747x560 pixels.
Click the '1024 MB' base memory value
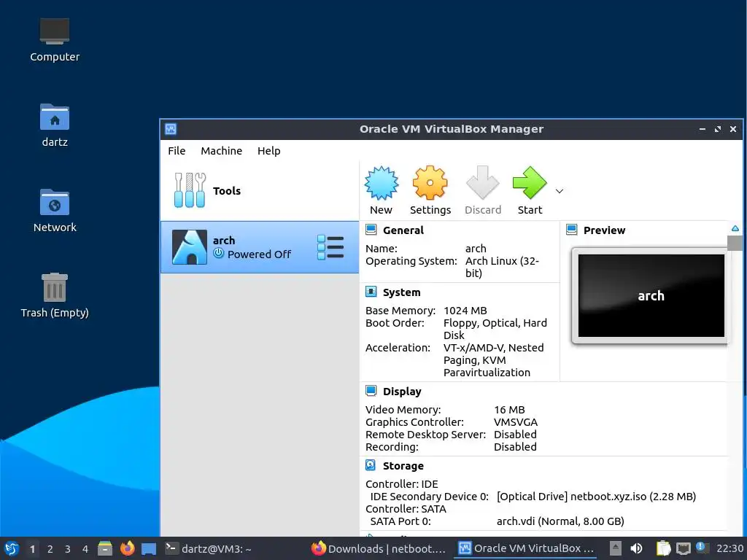tap(465, 311)
